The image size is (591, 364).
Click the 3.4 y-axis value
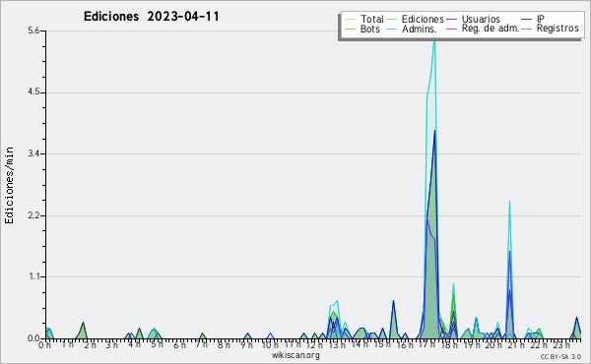coord(33,153)
